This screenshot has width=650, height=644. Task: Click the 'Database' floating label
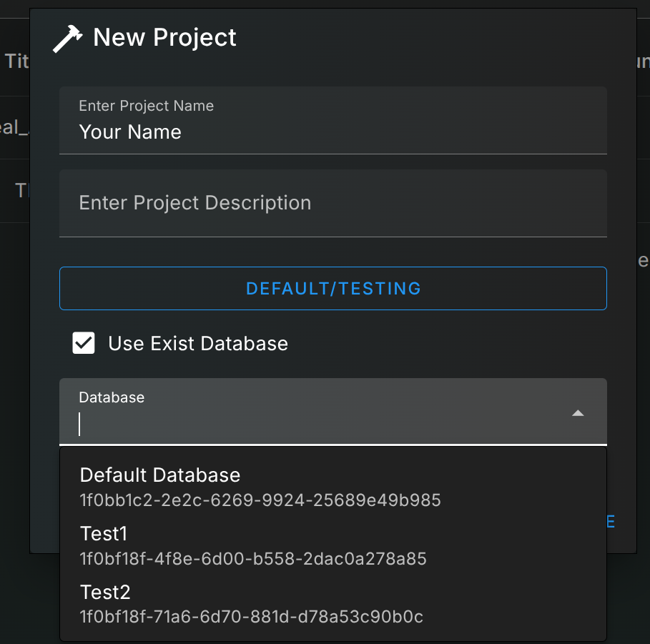point(112,397)
